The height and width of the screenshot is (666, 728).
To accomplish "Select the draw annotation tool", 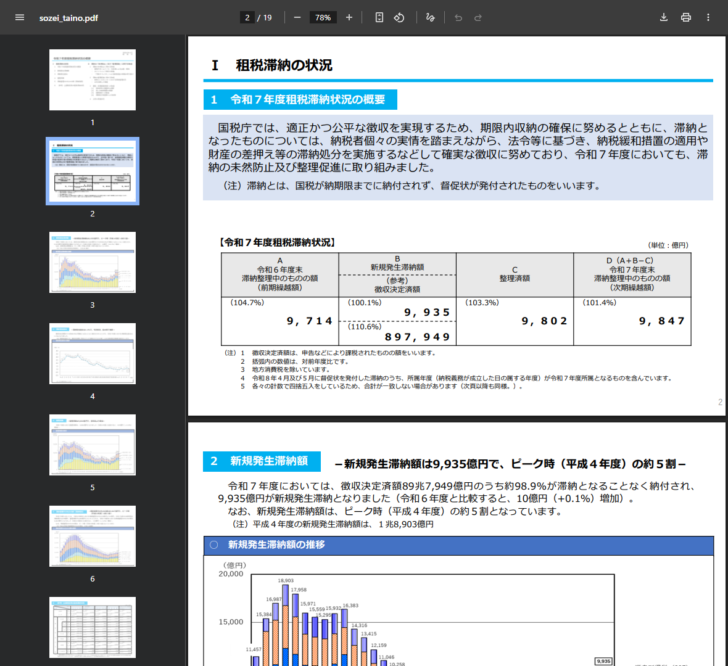I will point(430,18).
